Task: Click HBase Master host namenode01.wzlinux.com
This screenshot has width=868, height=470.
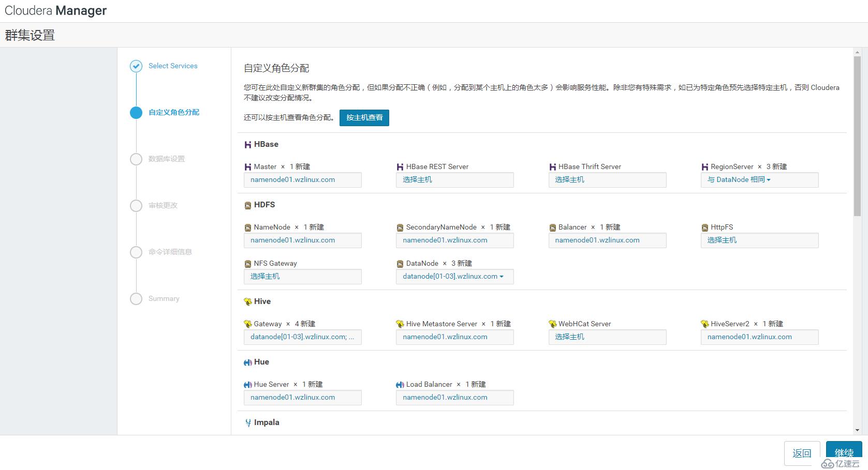Action: click(302, 180)
